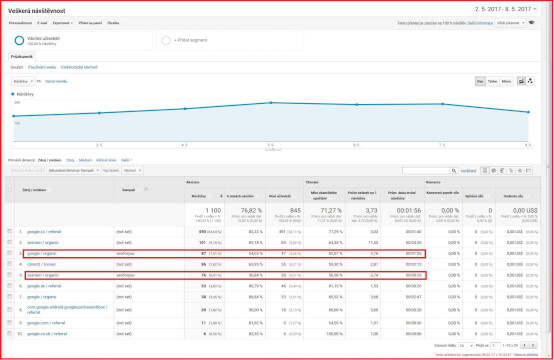Open the Návštěvy metric dropdown above chart
This screenshot has height=360, width=554.
[23, 81]
